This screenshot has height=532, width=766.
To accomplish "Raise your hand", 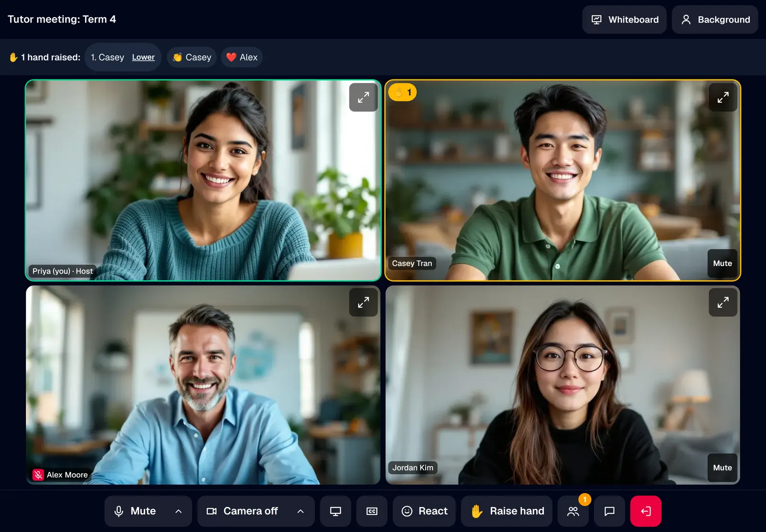I will (507, 511).
